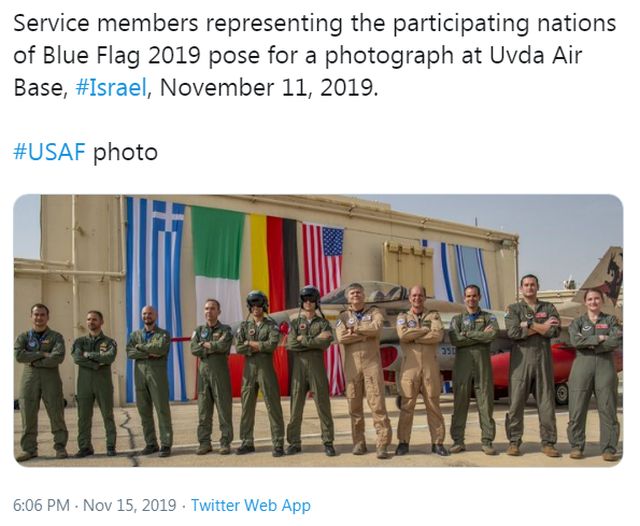This screenshot has width=640, height=526.
Task: Open the Blue Flag 2019 group photo
Action: pos(318,330)
